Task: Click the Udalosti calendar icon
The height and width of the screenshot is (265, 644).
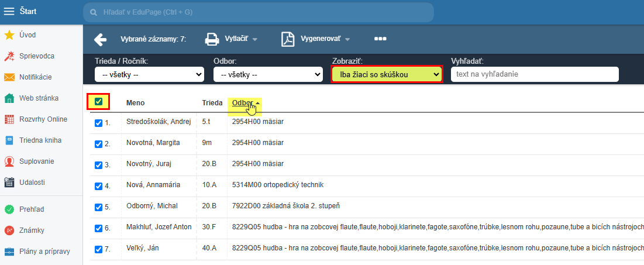Action: tap(9, 183)
